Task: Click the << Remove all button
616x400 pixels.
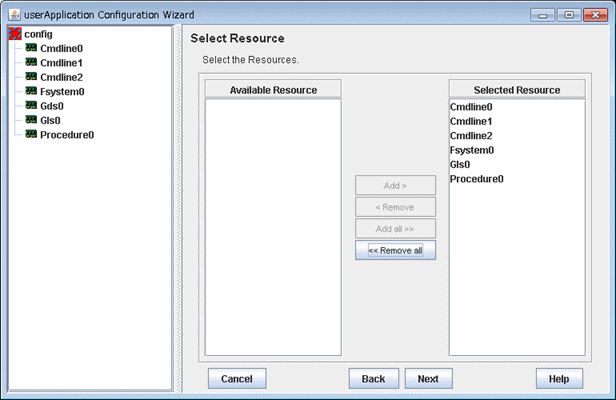Action: click(395, 250)
